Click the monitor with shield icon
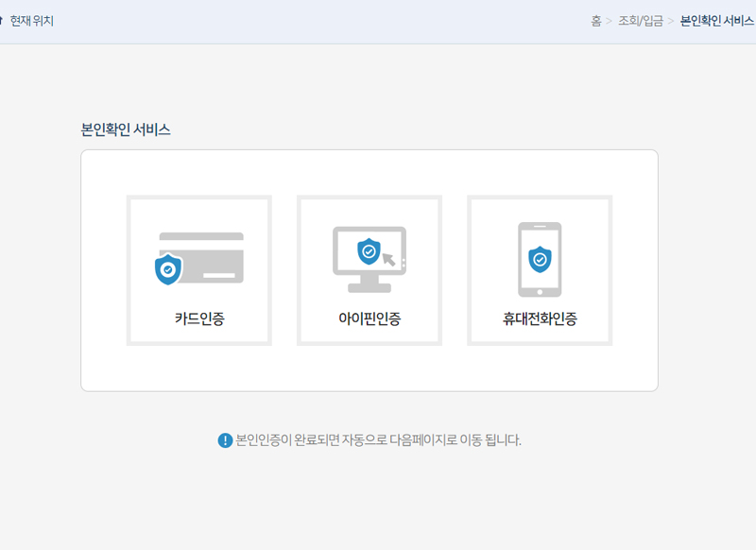The image size is (756, 550). point(369,259)
